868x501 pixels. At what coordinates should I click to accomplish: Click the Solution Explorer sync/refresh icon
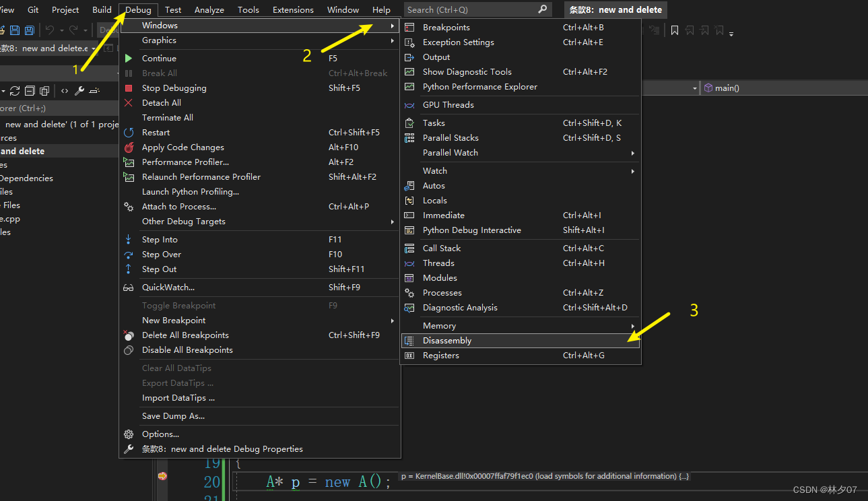[x=14, y=91]
